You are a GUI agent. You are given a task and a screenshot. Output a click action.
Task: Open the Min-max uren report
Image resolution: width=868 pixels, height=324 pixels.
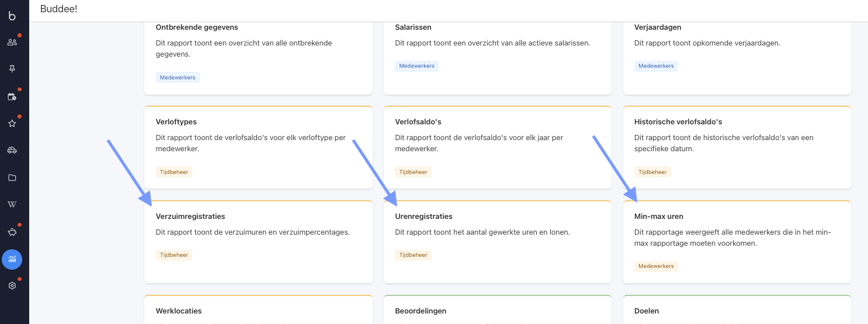737,242
